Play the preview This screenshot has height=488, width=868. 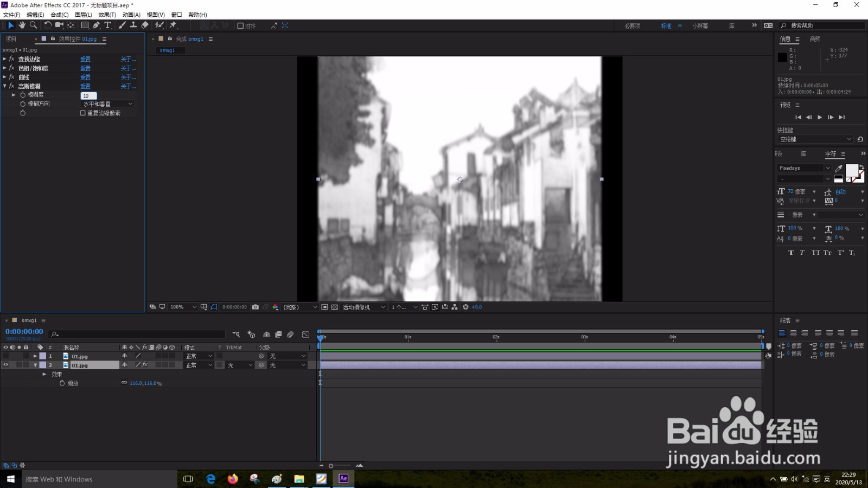click(820, 117)
